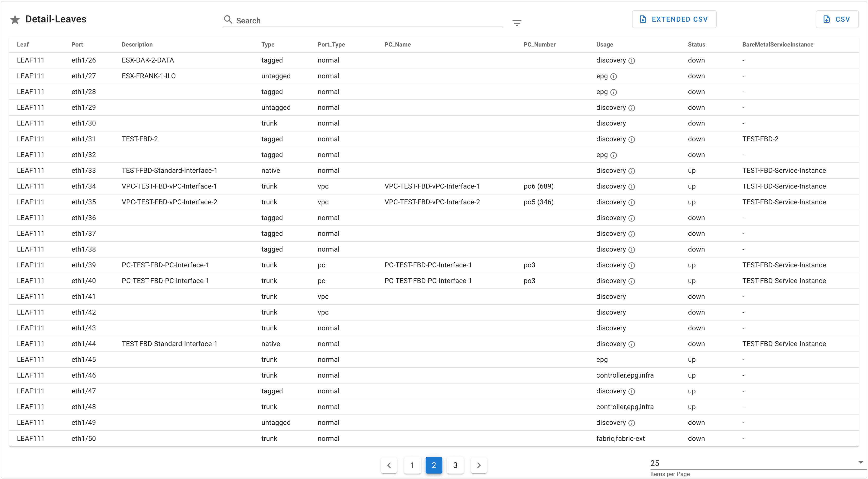Go to previous page arrow

click(x=389, y=465)
